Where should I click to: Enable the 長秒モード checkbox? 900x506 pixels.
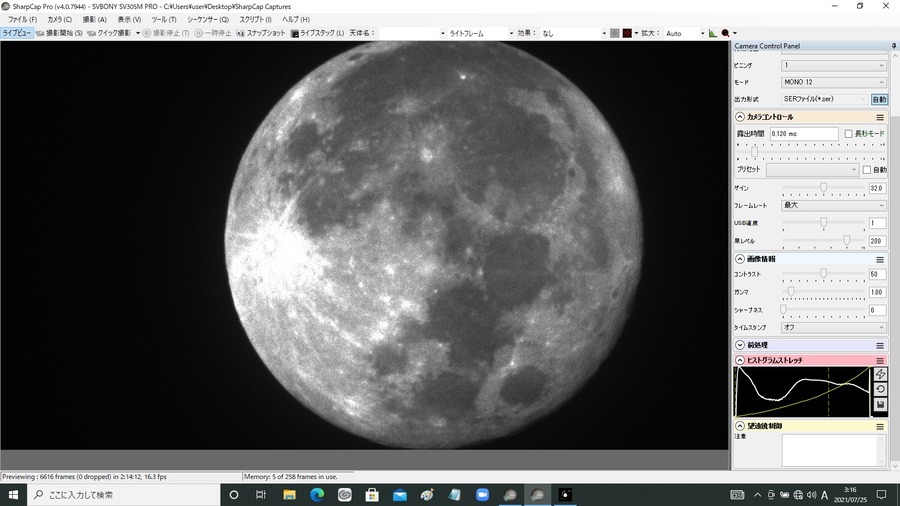[849, 133]
